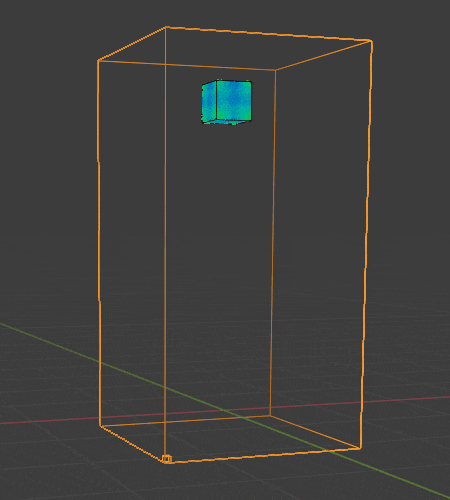
Task: Click the bottom-left corner of the orange wireframe
Action: [100, 426]
